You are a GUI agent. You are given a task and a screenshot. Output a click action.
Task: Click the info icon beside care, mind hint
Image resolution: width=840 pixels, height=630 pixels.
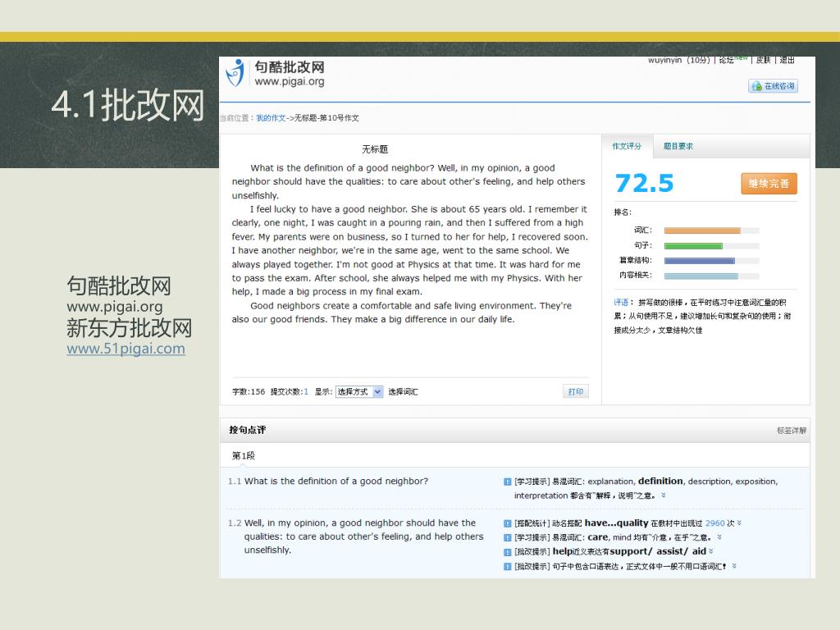click(x=507, y=537)
